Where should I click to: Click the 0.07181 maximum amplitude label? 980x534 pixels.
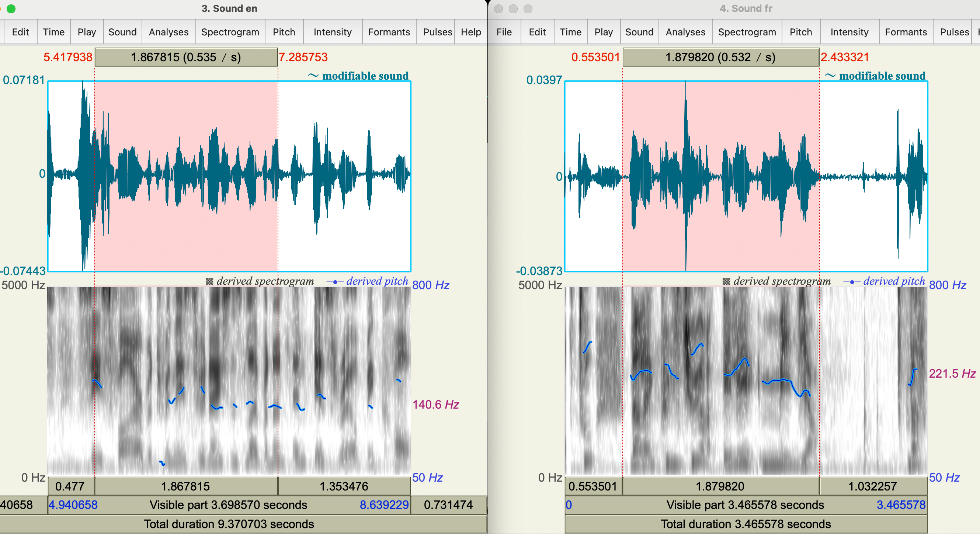click(24, 80)
